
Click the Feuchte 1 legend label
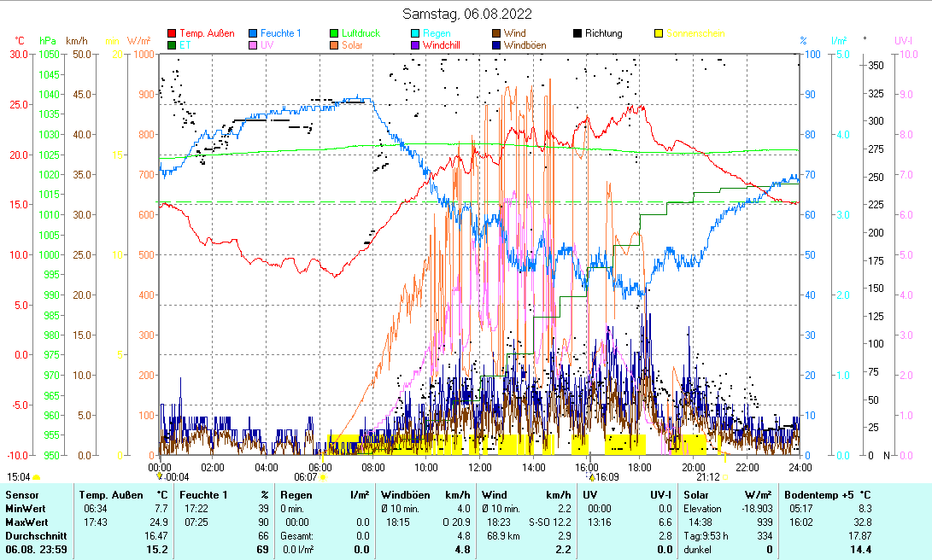(x=280, y=33)
